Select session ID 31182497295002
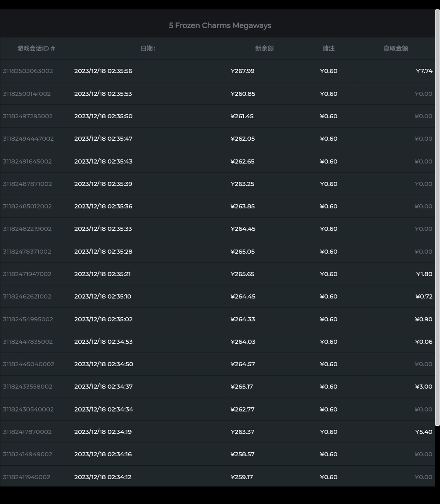The image size is (440, 504). pos(28,116)
